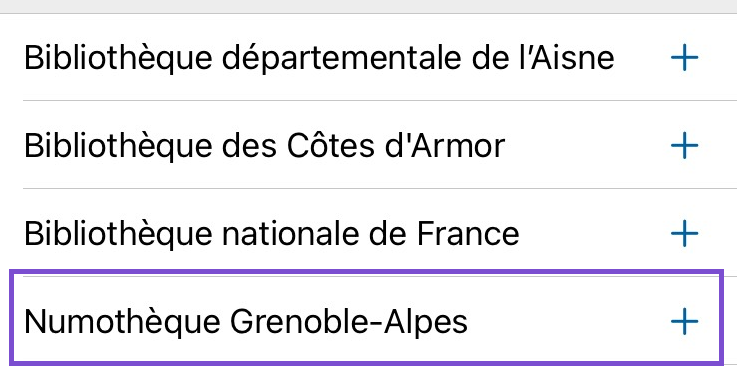The image size is (737, 377).
Task: Click "Bibliothèque" word in the Aisne row
Action: tap(118, 59)
